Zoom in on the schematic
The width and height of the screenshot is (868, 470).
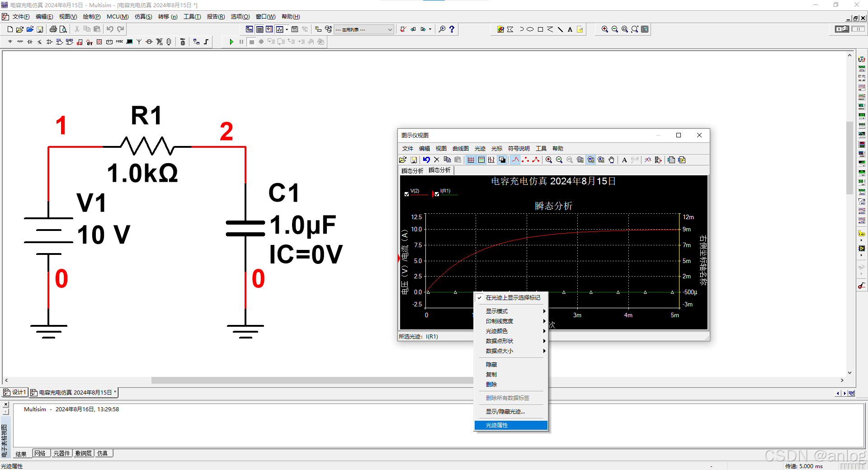pyautogui.click(x=605, y=29)
